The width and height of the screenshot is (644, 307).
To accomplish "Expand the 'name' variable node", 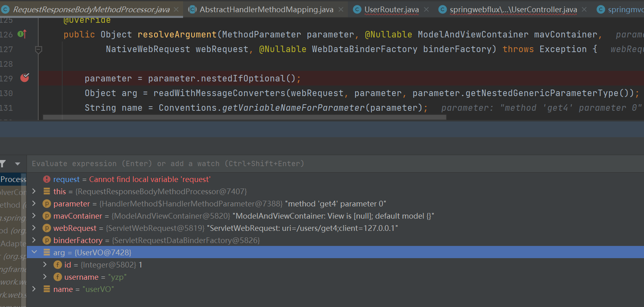I will coord(34,289).
